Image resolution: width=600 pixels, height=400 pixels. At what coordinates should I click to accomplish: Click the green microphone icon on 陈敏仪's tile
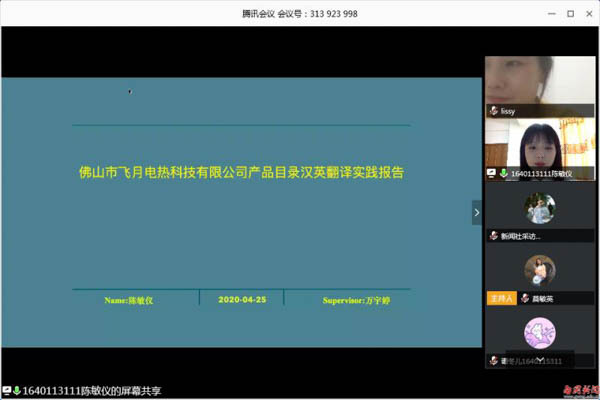[504, 173]
